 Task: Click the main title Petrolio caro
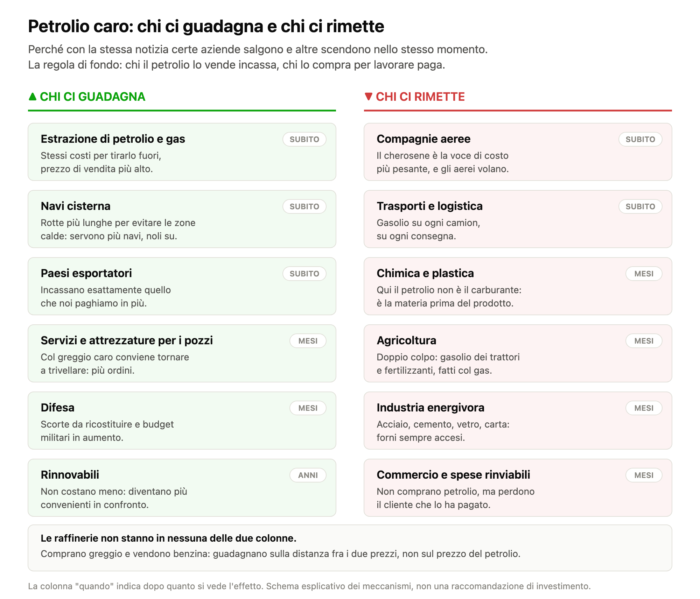pyautogui.click(x=206, y=26)
